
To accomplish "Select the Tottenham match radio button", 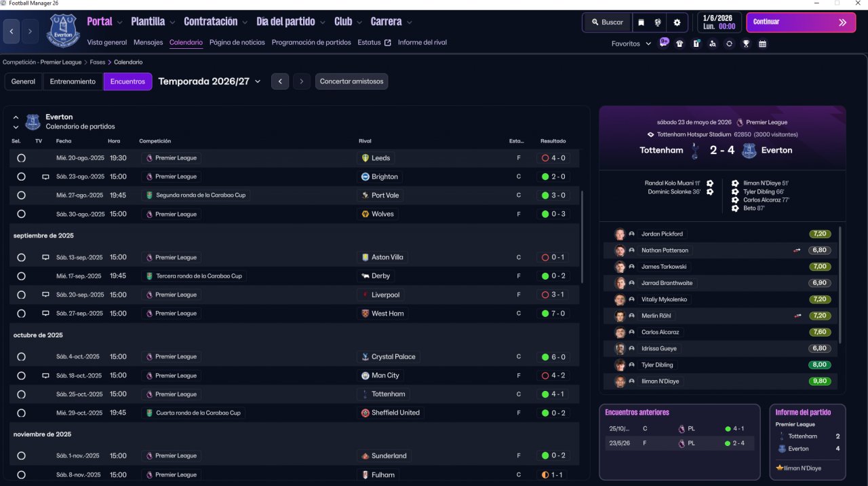I will 21,394.
